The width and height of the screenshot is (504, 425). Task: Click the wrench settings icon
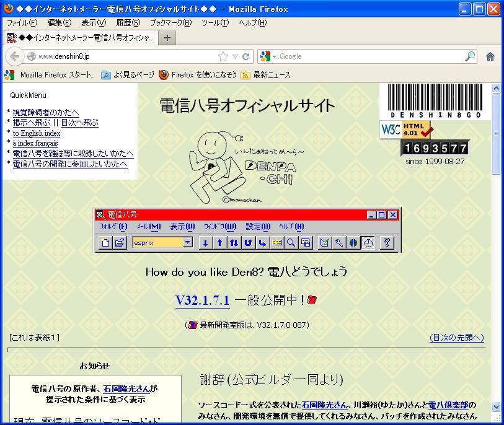click(338, 242)
